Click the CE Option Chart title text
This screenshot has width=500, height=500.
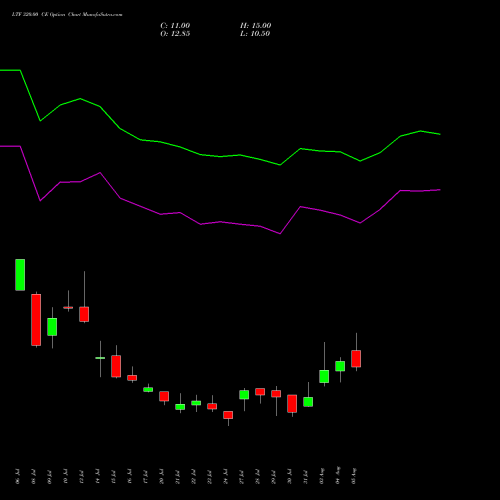coord(67,15)
